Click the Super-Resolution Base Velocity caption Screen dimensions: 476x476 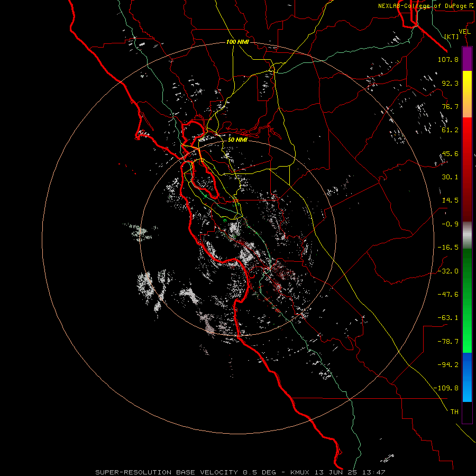[x=241, y=472]
